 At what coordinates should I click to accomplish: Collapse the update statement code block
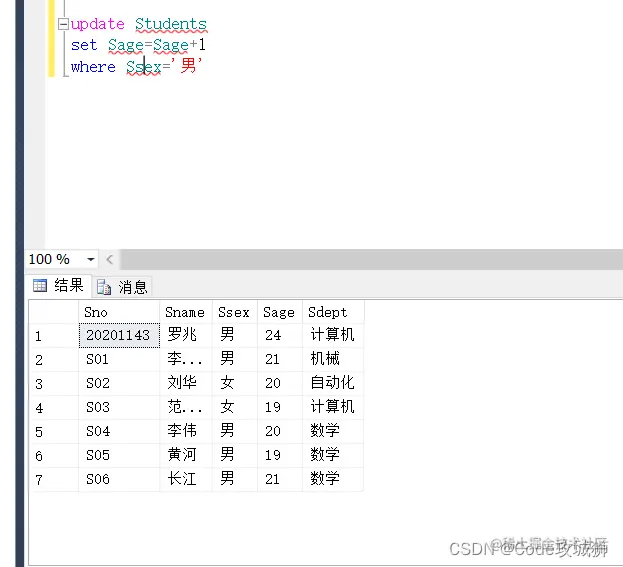click(63, 24)
